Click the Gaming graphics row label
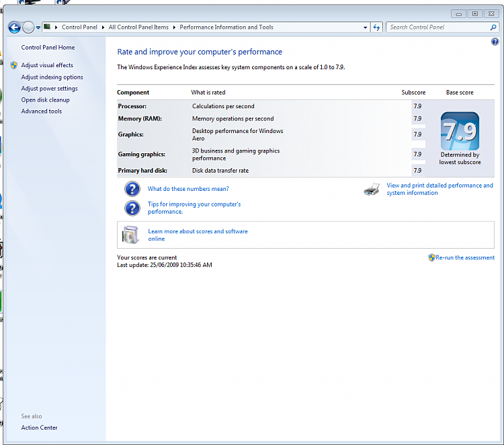The height and width of the screenshot is (445, 504). coord(141,155)
